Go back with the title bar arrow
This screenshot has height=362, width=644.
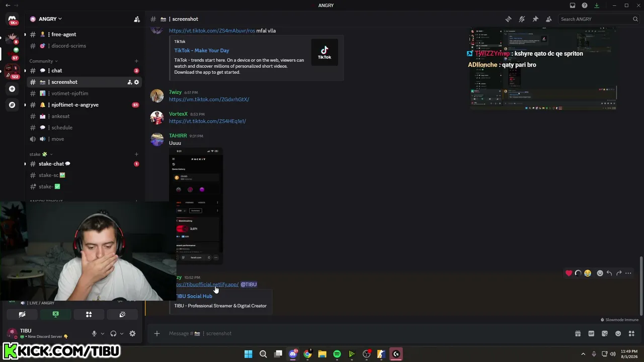8,6
